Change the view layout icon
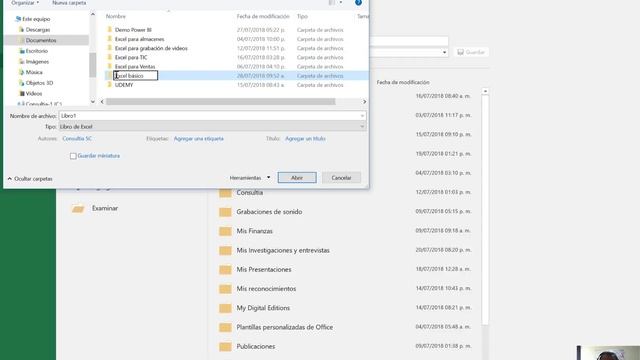640x360 pixels. [x=331, y=3]
